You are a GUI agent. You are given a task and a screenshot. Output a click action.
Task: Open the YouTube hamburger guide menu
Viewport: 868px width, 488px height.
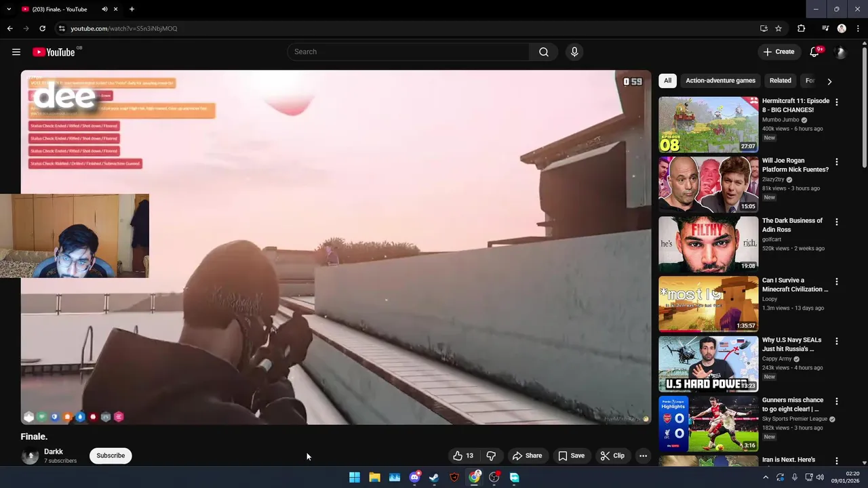(x=16, y=52)
